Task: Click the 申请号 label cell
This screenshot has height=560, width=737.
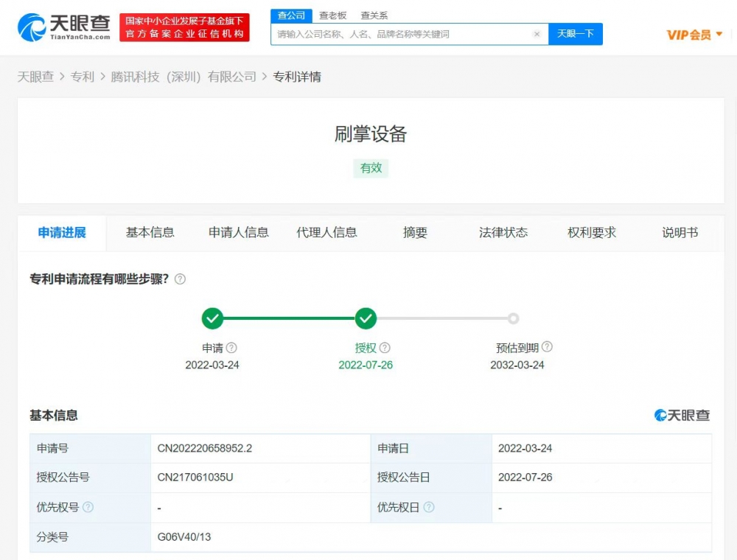Action: click(x=90, y=448)
